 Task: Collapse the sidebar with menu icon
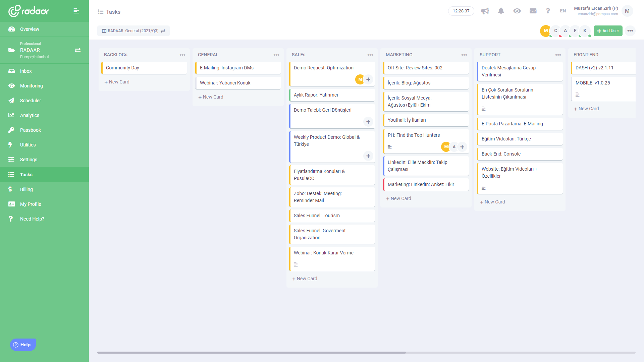tap(76, 11)
